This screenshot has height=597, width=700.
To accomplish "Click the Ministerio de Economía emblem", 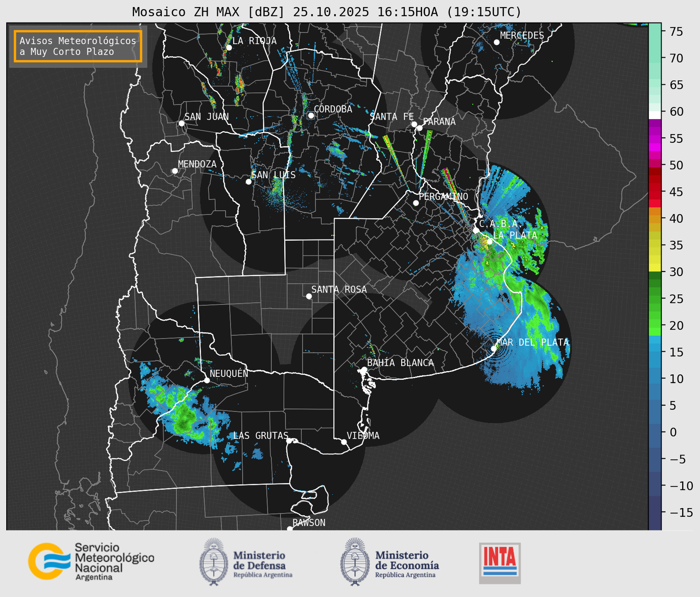I will tap(354, 561).
